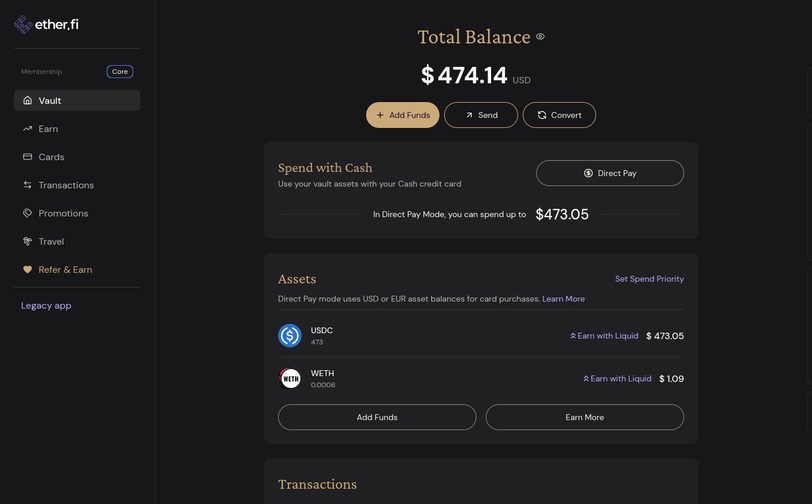Image resolution: width=812 pixels, height=504 pixels.
Task: Click the USDC $ 473.05 value
Action: (665, 336)
